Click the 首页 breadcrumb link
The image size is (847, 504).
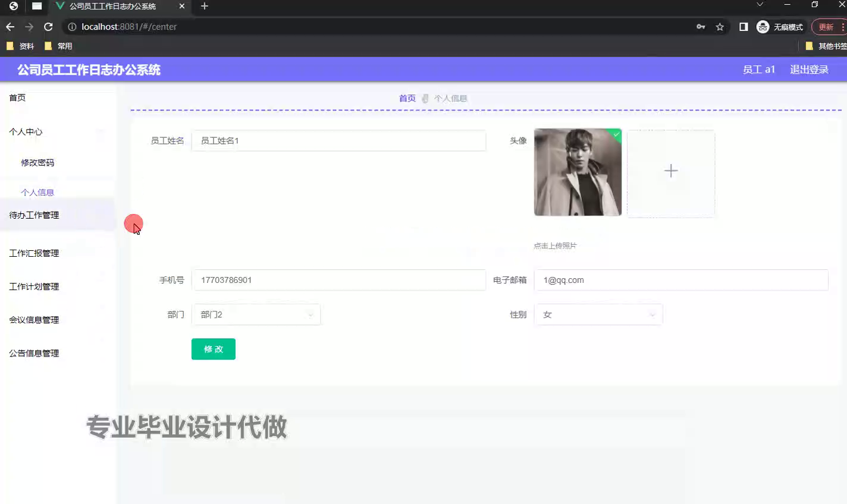coord(407,99)
